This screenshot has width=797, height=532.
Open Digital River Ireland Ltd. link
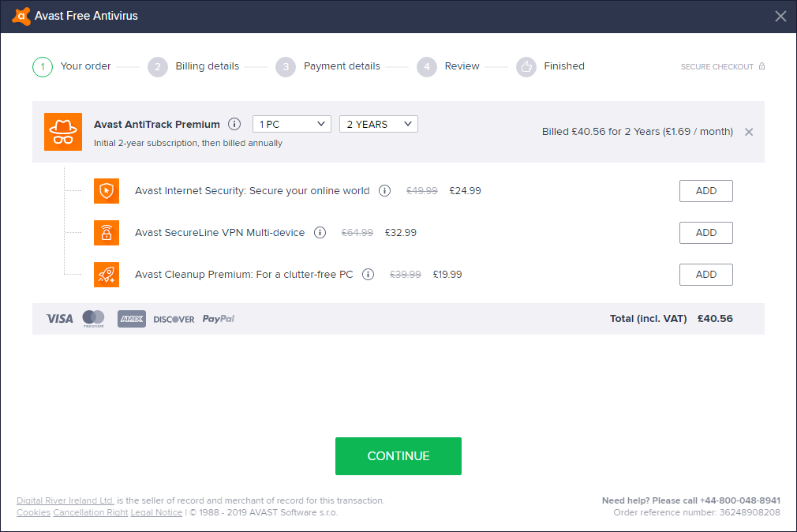click(x=65, y=500)
